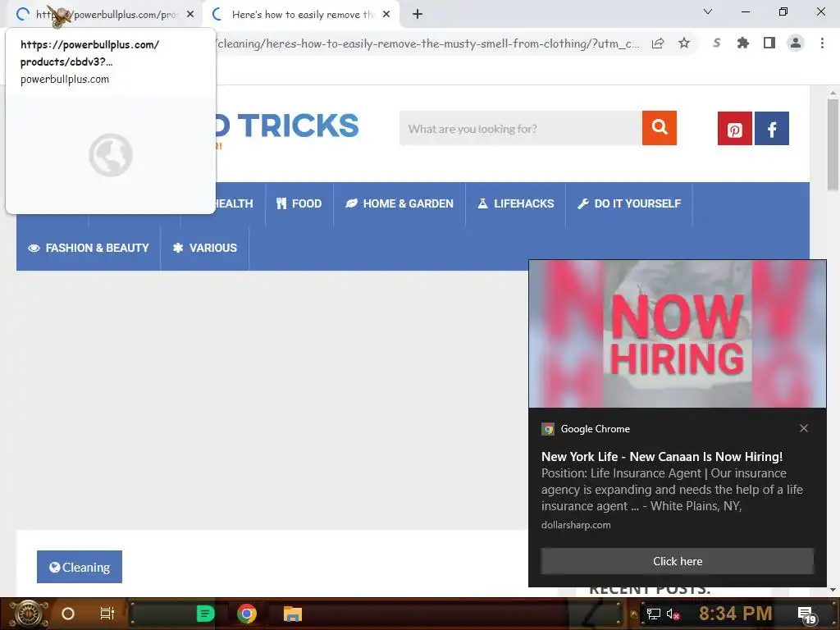Open the Pinterest social icon
Viewport: 840px width, 630px height.
click(734, 129)
